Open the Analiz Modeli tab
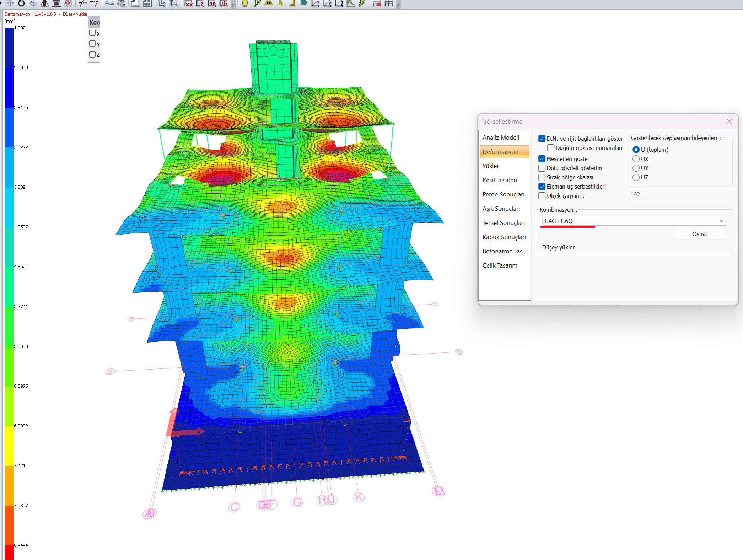The image size is (743, 560). click(504, 138)
